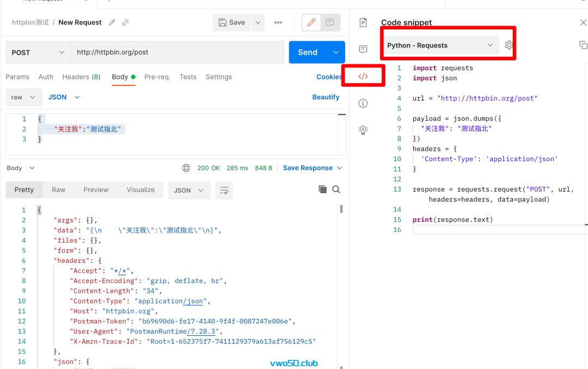Close the Code snippet panel
The width and height of the screenshot is (588, 369).
583,22
